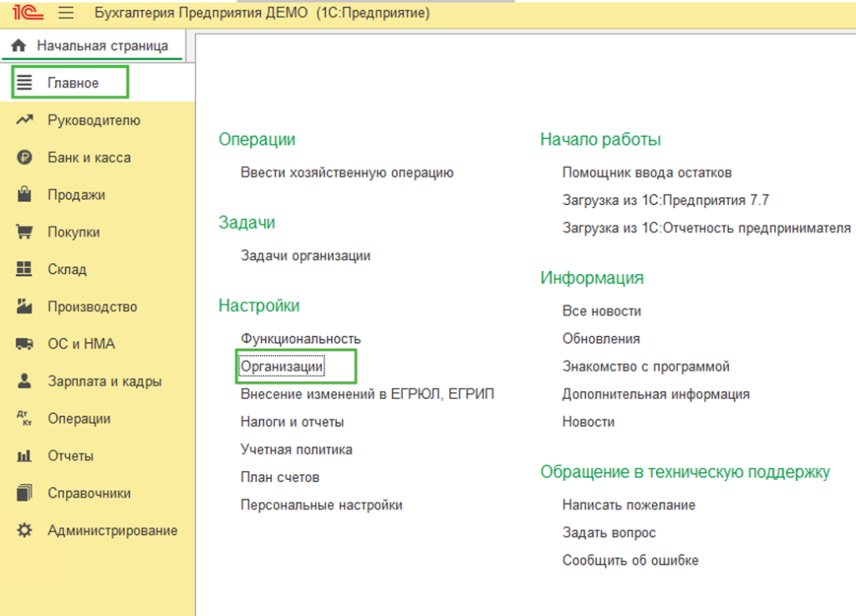Click Сообщить об ошибке link

[x=630, y=560]
